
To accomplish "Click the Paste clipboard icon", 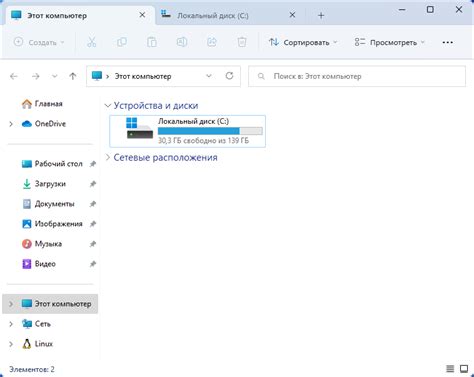I will (152, 42).
